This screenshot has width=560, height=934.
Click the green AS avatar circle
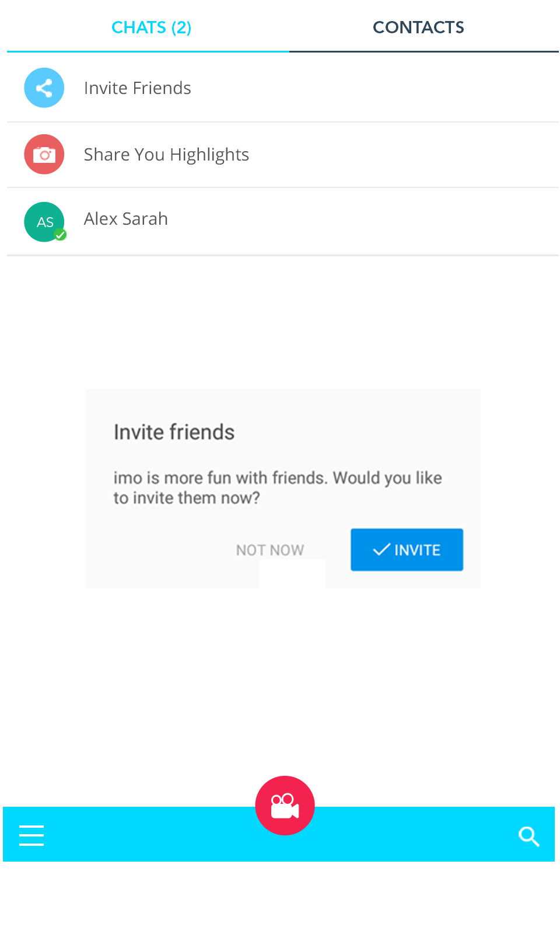pyautogui.click(x=43, y=221)
